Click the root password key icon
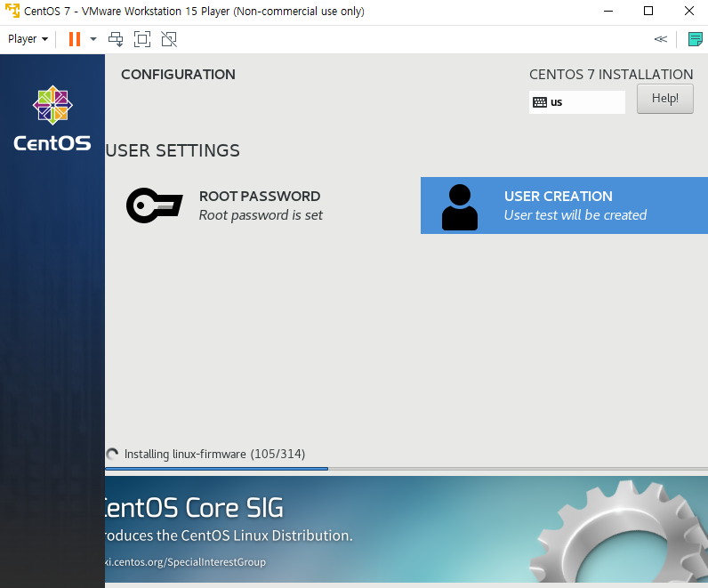The image size is (708, 588). (x=155, y=205)
